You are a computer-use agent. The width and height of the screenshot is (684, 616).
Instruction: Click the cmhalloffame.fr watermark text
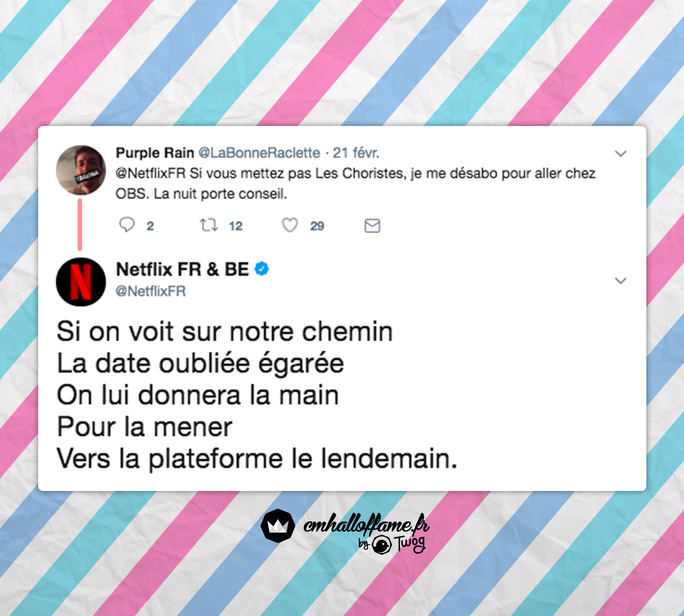tap(366, 524)
